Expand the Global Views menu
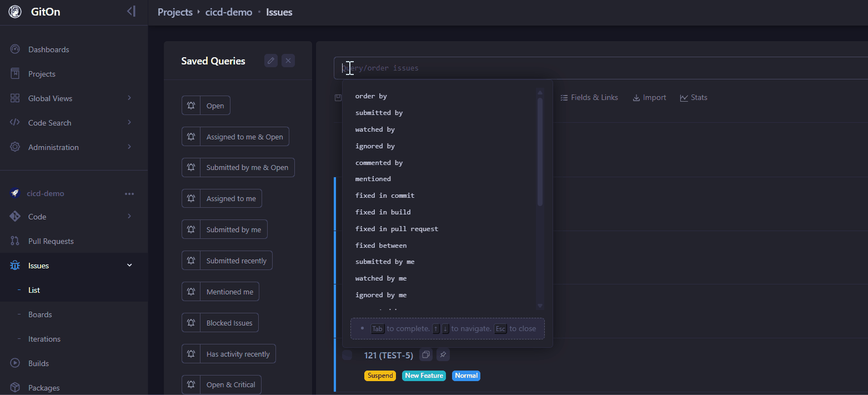868x395 pixels. coord(129,98)
